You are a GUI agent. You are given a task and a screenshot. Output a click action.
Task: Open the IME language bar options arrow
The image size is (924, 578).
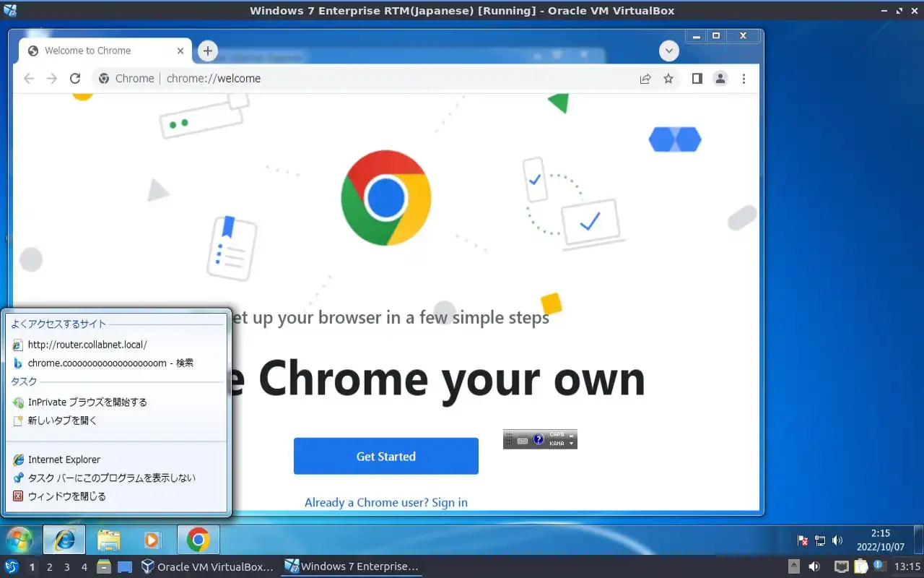[572, 444]
